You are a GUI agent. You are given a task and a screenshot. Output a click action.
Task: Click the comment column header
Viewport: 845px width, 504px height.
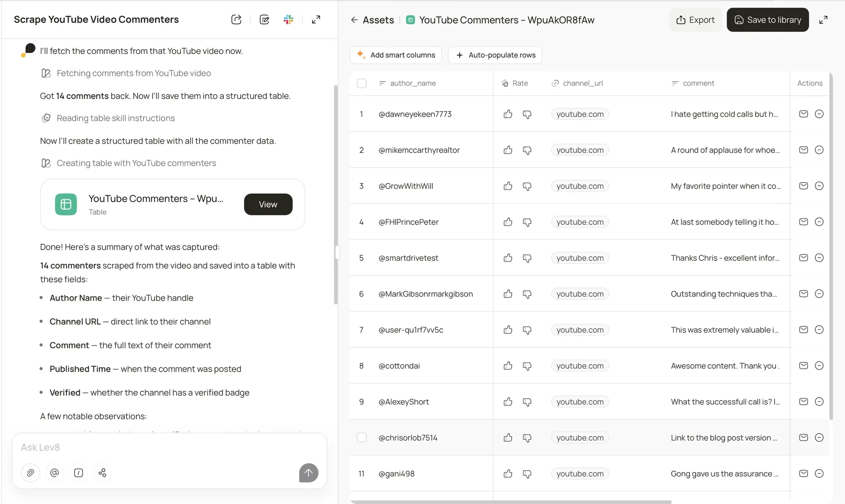[693, 83]
